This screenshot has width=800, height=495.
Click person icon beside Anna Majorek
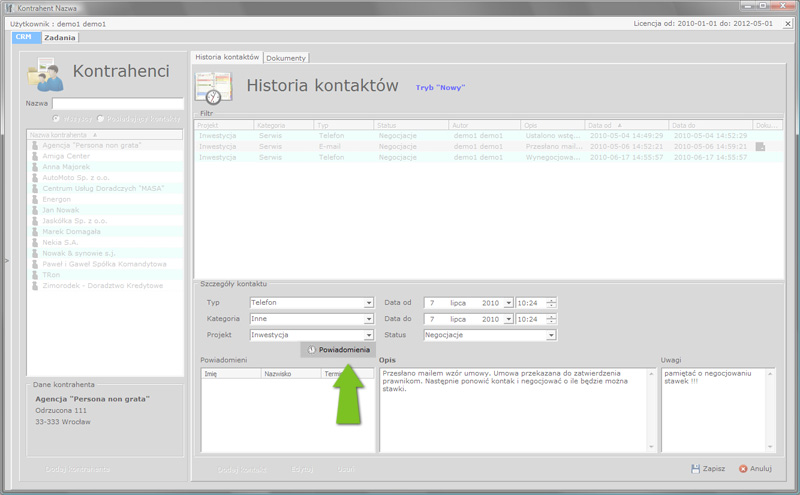(x=35, y=167)
